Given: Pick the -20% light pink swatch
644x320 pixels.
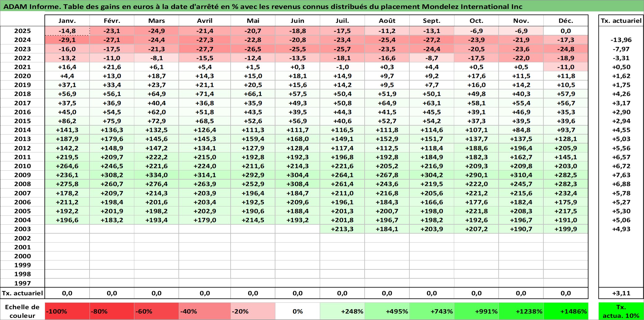Looking at the screenshot, I should [x=253, y=311].
